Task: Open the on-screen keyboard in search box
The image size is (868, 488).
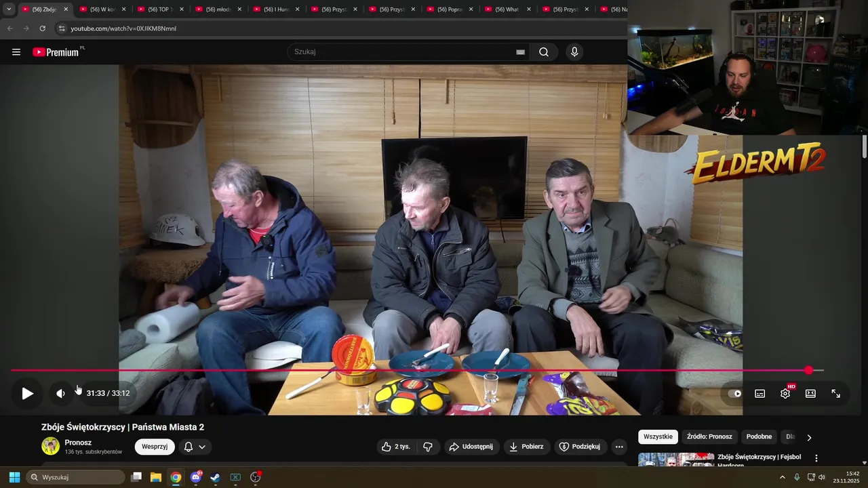Action: point(520,52)
